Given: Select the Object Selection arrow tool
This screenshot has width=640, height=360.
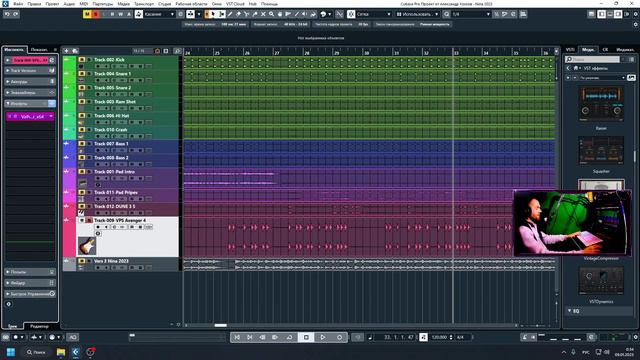Looking at the screenshot, I should click(x=213, y=14).
